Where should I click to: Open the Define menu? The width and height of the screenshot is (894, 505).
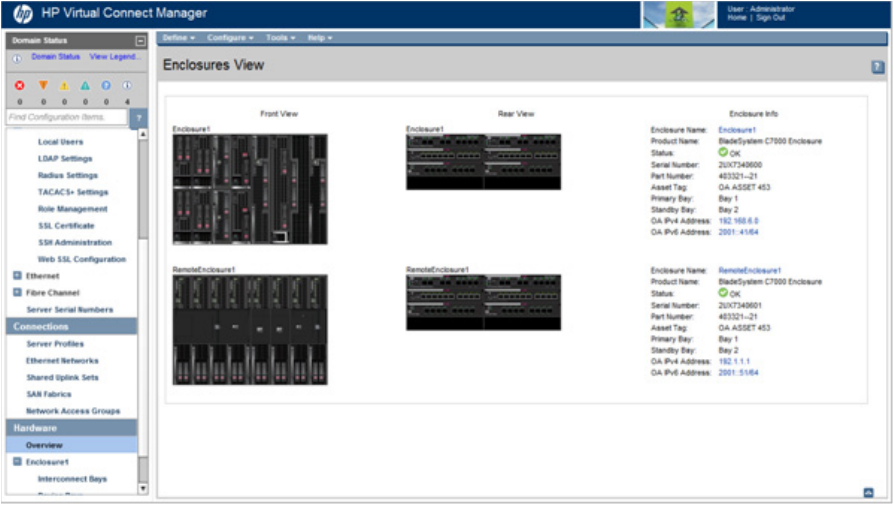click(178, 38)
